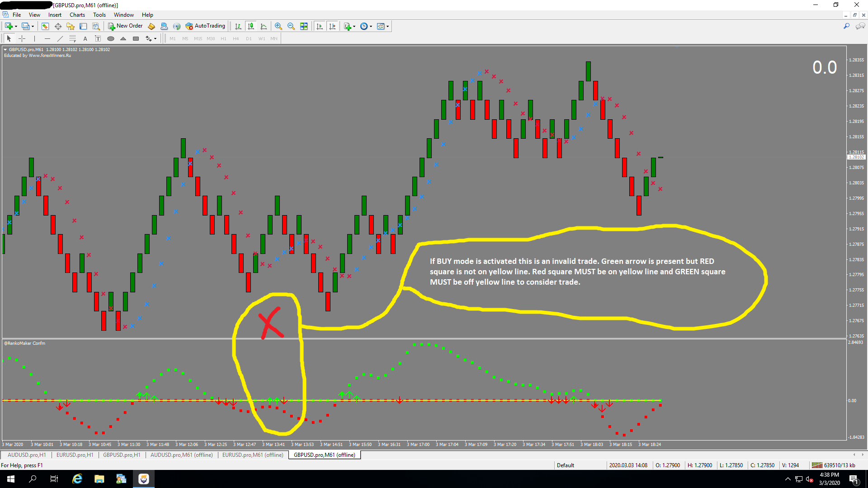Switch to AUDUSD.pro,M61 (offline) tab
This screenshot has height=488, width=868.
point(182,455)
